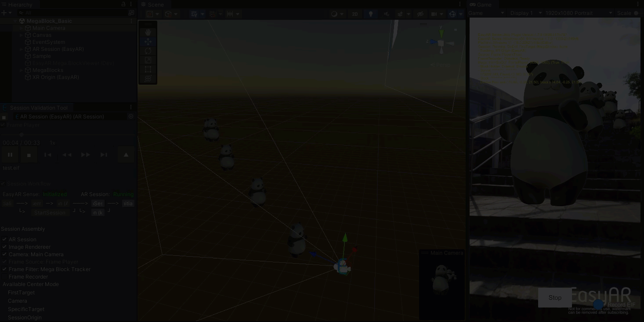This screenshot has width=644, height=322.
Task: Open the 1920x1080 Portrait resolution dropdown
Action: [579, 13]
